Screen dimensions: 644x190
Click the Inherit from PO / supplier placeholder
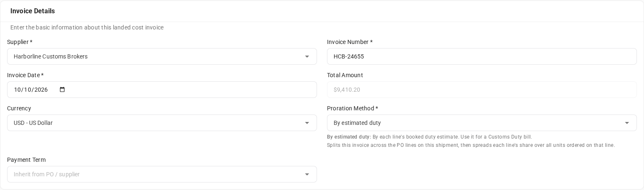click(x=46, y=174)
